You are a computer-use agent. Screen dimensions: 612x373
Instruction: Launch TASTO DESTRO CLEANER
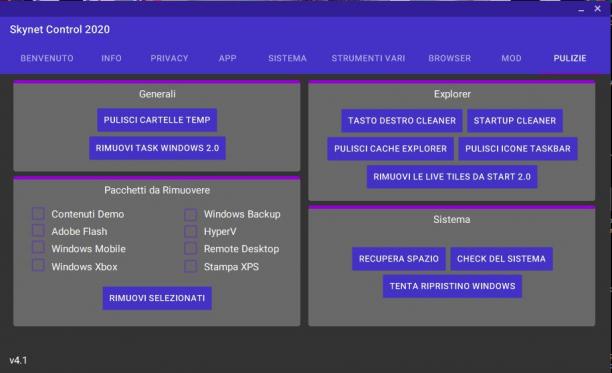(x=402, y=121)
